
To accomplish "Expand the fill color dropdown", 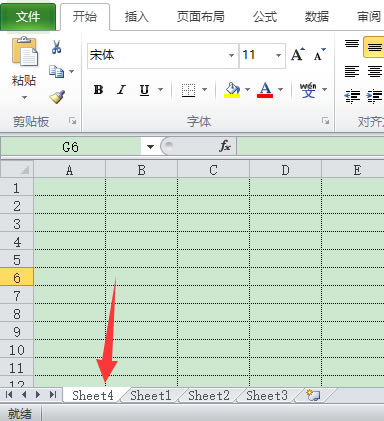I will (247, 89).
